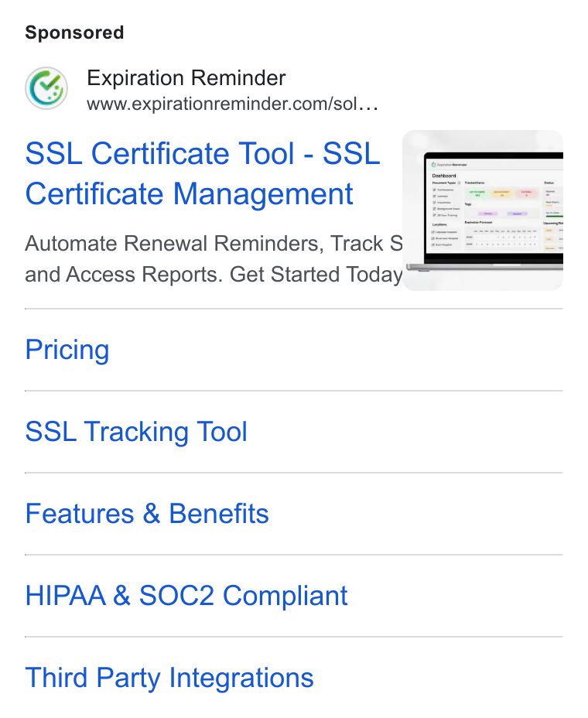
Task: Click the Expiration Reminder advertiser name
Action: click(x=186, y=78)
